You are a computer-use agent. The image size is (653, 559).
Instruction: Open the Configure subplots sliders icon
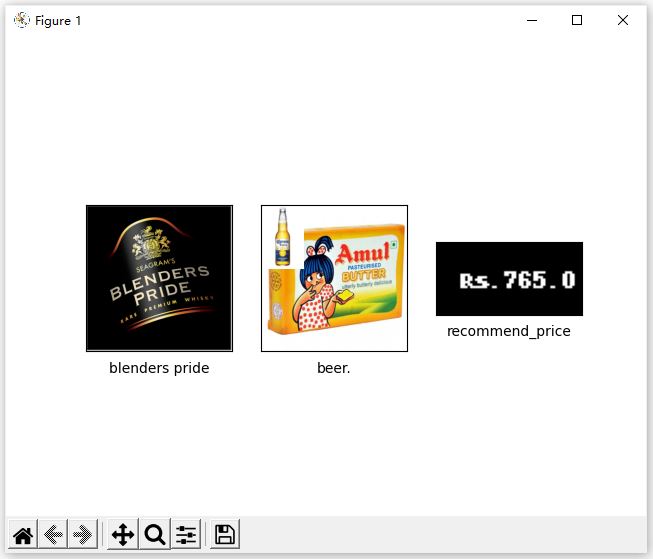coord(186,534)
